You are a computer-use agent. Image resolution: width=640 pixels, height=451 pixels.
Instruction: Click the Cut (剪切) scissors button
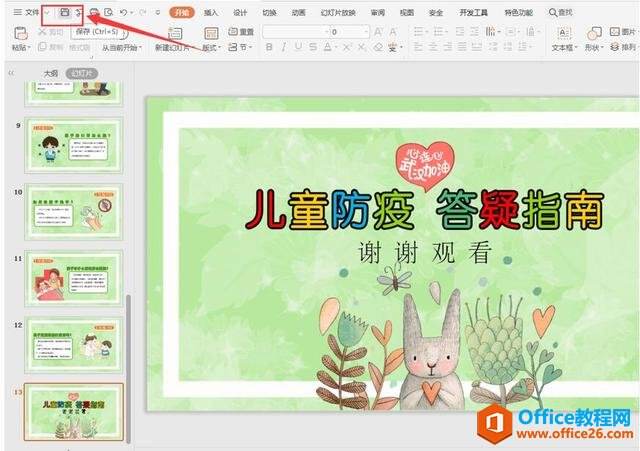[x=51, y=32]
